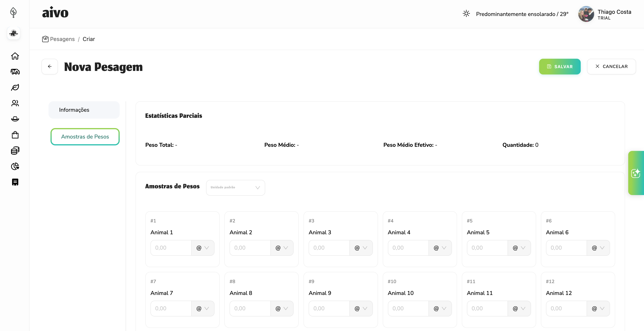Open the Unidade padrão dropdown

[235, 188]
